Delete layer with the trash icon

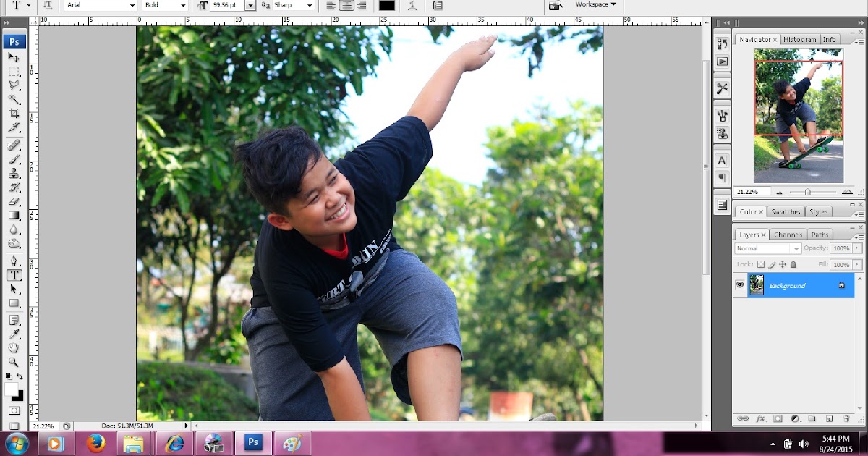[846, 418]
